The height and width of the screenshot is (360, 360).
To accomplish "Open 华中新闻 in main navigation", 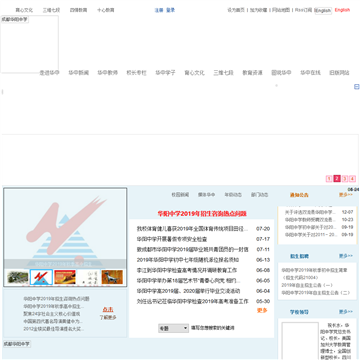I will 79,73.
